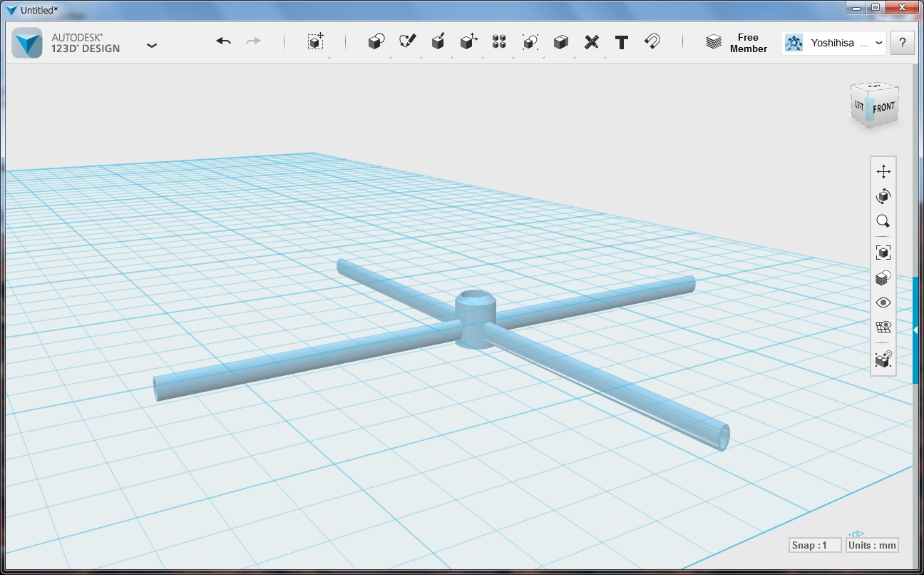Open the Units : mm setting
The image size is (924, 575).
click(872, 545)
